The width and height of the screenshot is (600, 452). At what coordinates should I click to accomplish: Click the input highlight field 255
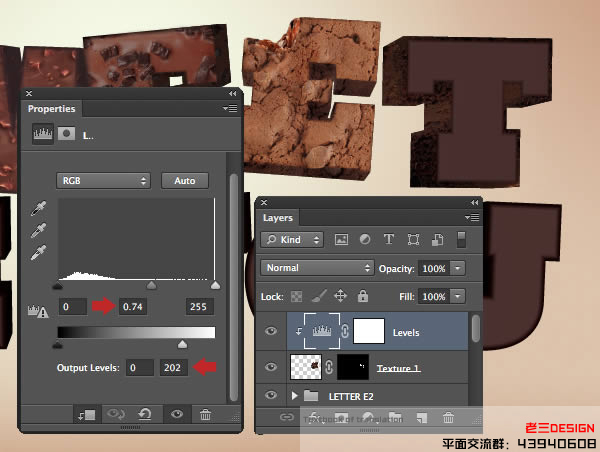point(199,307)
